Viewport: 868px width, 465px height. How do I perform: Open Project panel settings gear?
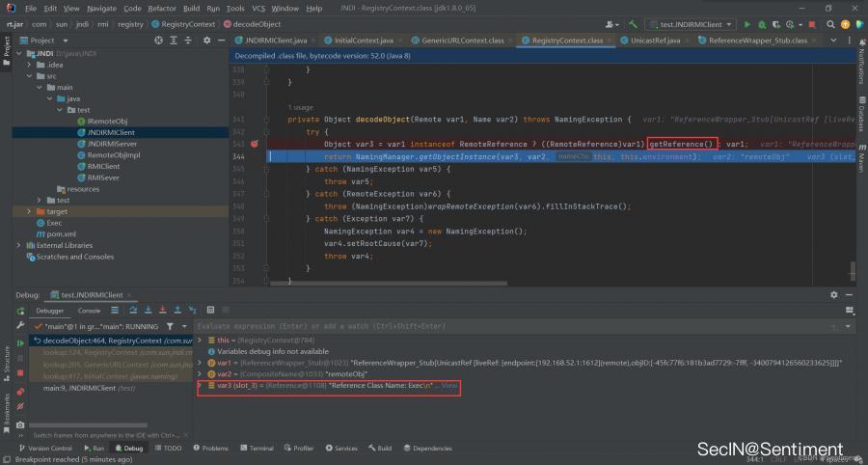point(206,41)
